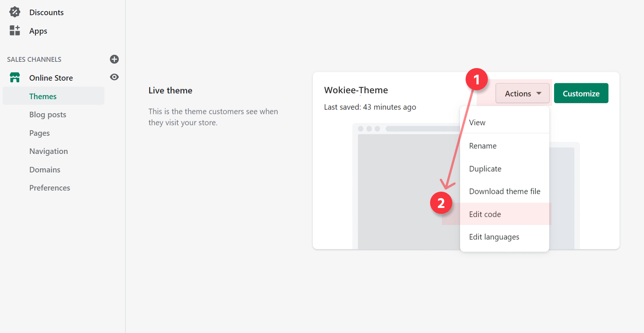Toggle the Actions dropdown button
Image resolution: width=644 pixels, height=333 pixels.
pos(523,93)
